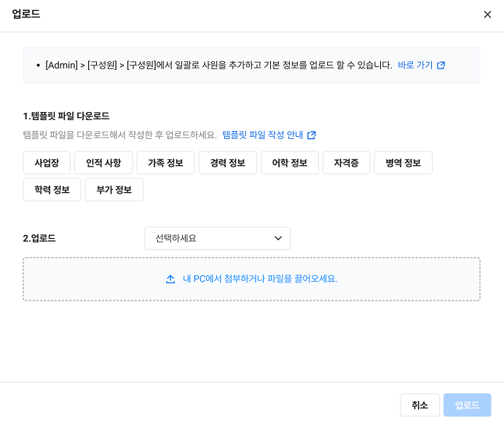Image resolution: width=504 pixels, height=425 pixels.
Task: Click external-link icon beside 바로 가기
Action: [441, 65]
